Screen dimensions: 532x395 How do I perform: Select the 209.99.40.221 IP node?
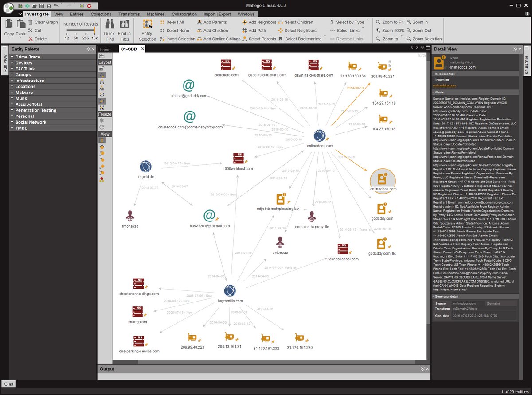tap(383, 66)
